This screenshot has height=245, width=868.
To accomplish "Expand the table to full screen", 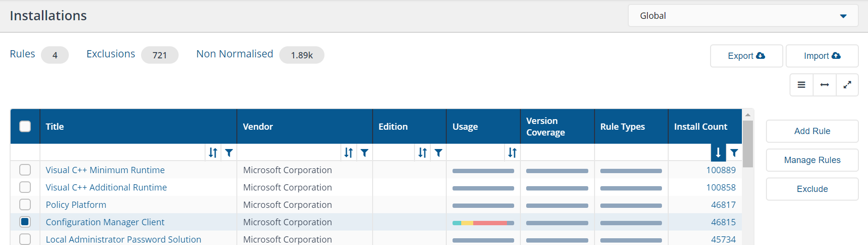I will [847, 85].
